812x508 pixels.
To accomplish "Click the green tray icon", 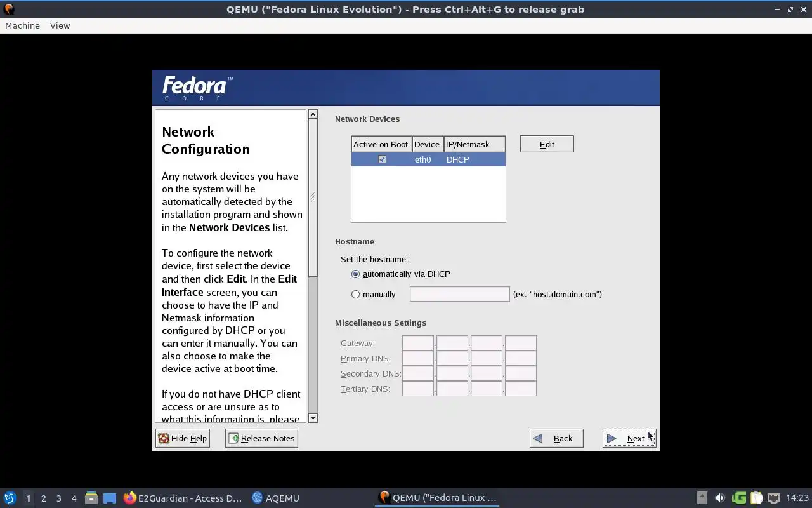I will pyautogui.click(x=738, y=498).
